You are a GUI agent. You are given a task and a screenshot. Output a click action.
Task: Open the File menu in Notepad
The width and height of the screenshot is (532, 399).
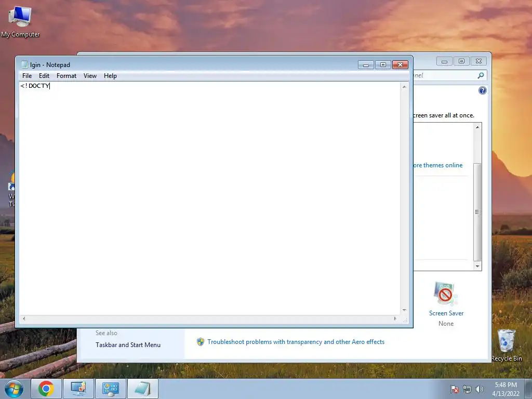click(x=27, y=76)
